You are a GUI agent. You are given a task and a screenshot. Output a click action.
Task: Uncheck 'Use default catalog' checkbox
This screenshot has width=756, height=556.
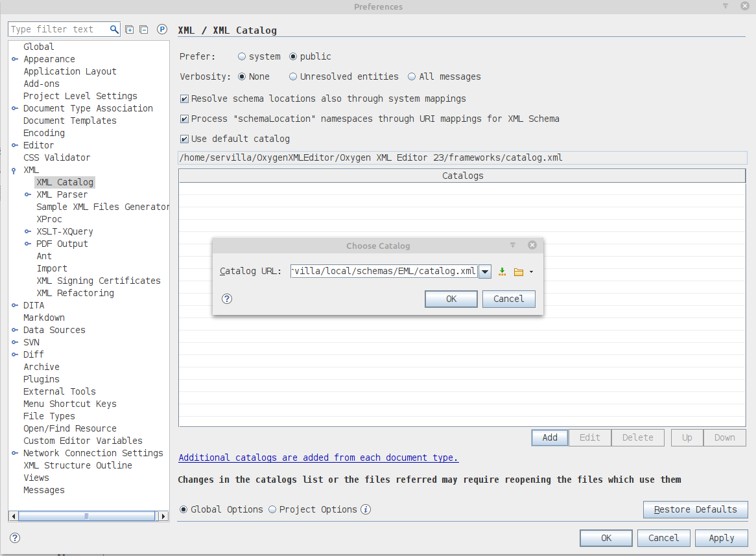pos(185,139)
